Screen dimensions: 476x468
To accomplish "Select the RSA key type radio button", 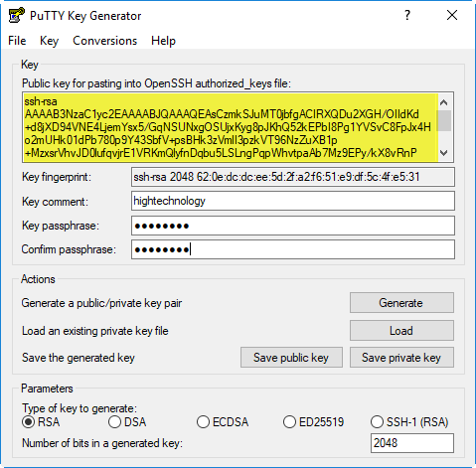I will point(28,422).
